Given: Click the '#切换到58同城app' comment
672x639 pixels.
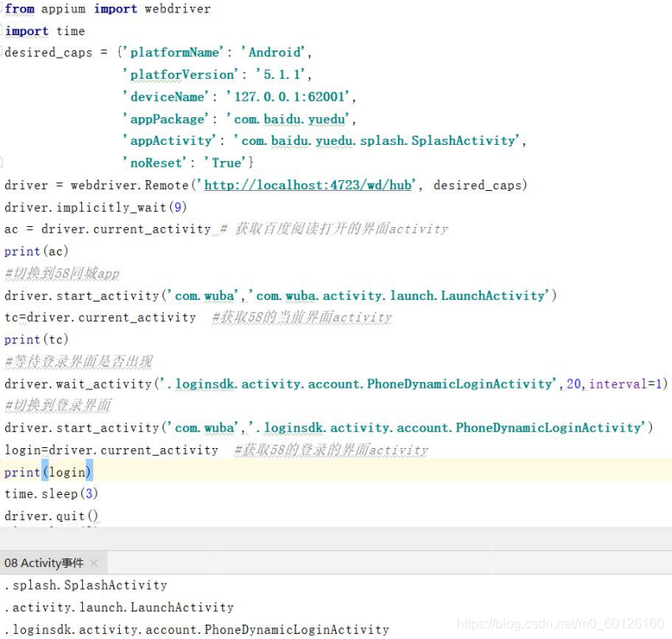Looking at the screenshot, I should point(62,273).
